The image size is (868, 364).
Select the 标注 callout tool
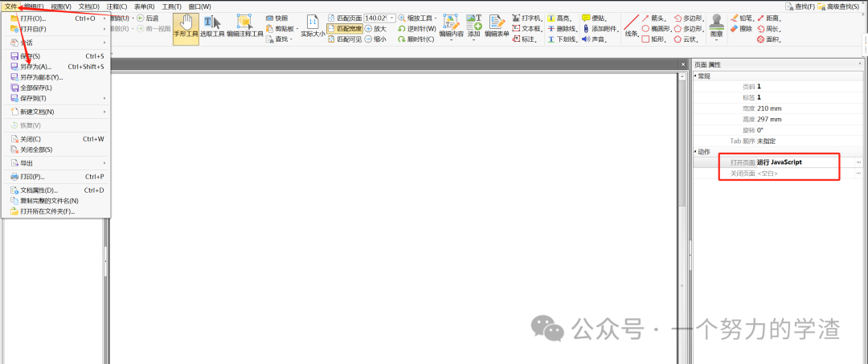click(525, 39)
